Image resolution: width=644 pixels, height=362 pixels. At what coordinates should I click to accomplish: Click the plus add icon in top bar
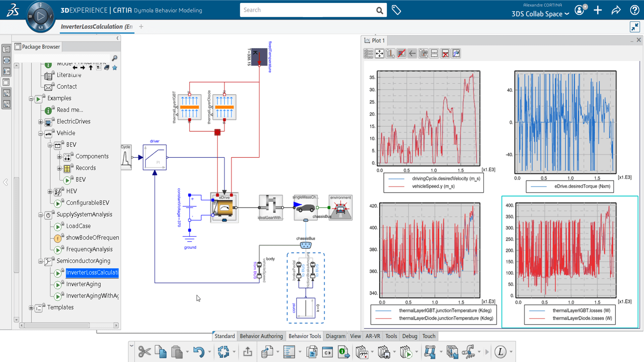click(598, 10)
